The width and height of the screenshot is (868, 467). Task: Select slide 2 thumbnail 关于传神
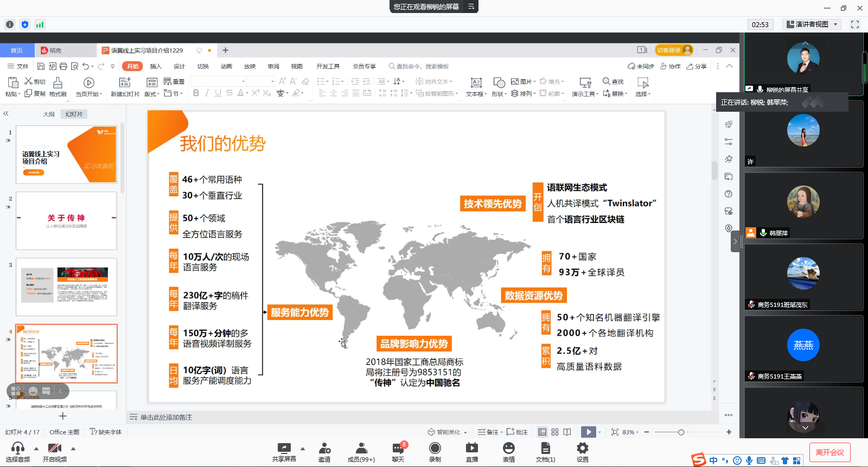point(66,220)
